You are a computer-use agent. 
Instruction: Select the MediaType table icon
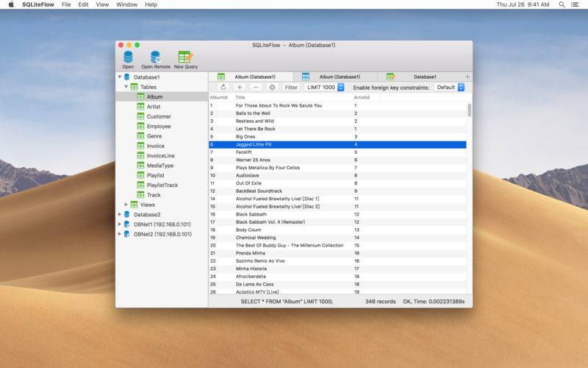pos(140,165)
